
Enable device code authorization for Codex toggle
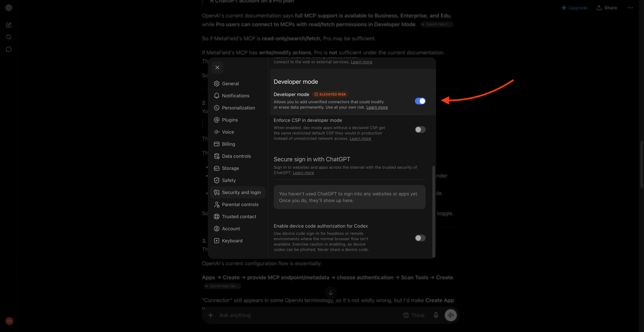click(x=420, y=238)
